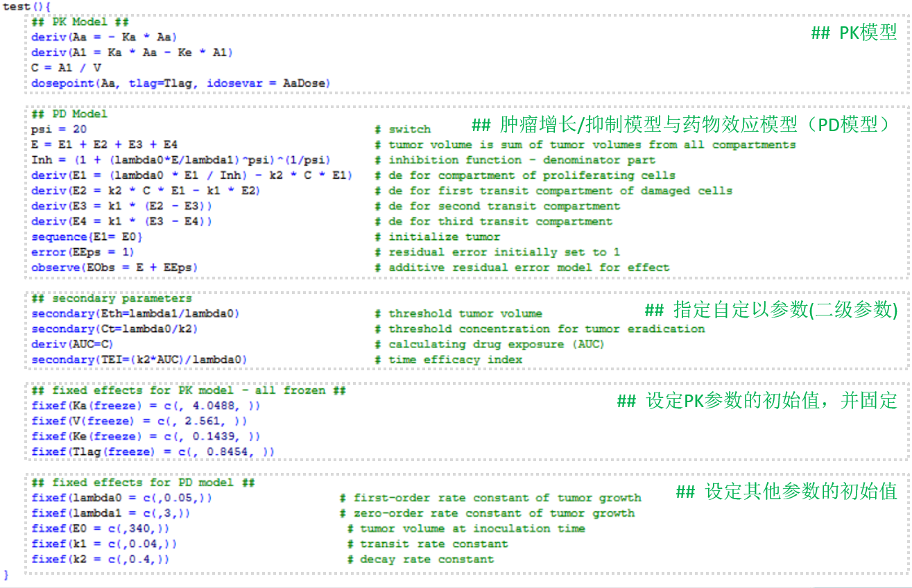Click the 'error(EEps = 1)' line

click(83, 252)
